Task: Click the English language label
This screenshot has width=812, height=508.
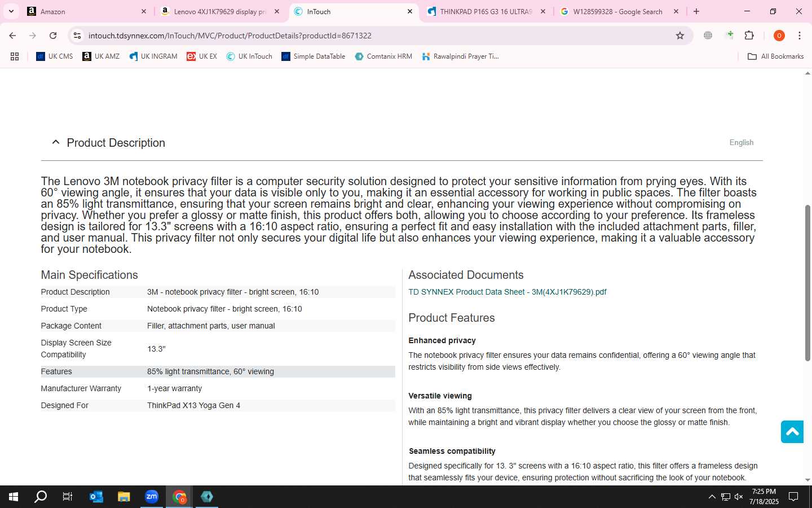Action: click(x=742, y=142)
